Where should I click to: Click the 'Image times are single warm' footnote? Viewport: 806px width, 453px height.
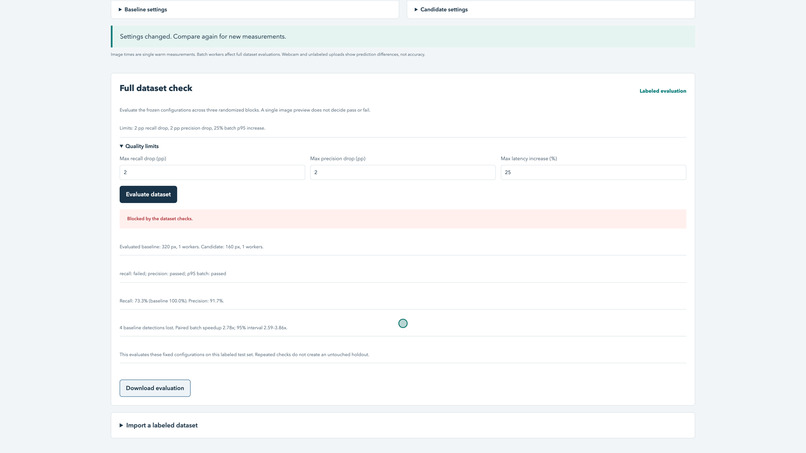(268, 55)
